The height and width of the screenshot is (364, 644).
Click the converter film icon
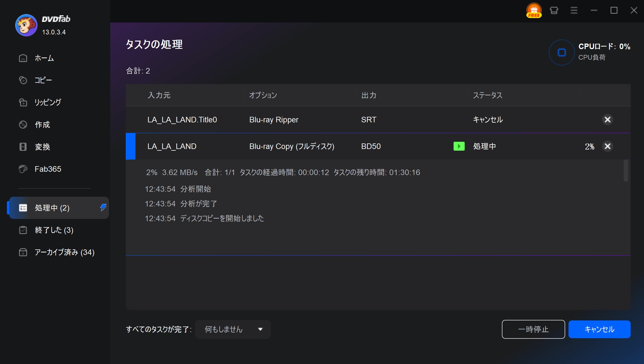pos(23,147)
